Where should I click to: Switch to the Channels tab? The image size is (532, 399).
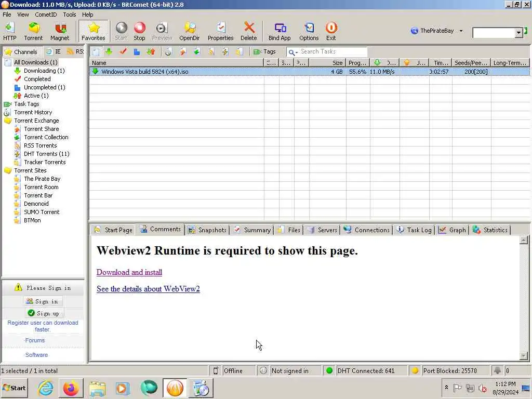(22, 51)
